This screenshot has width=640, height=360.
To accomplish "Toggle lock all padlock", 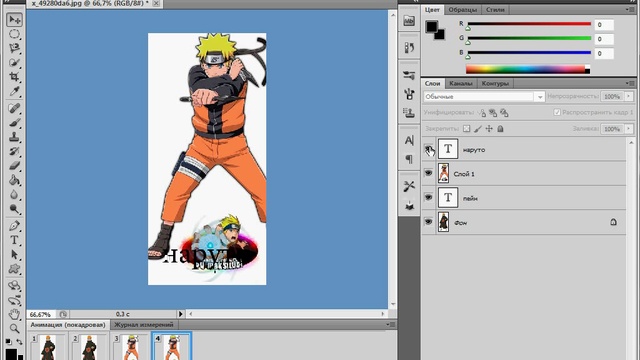I will click(x=500, y=129).
